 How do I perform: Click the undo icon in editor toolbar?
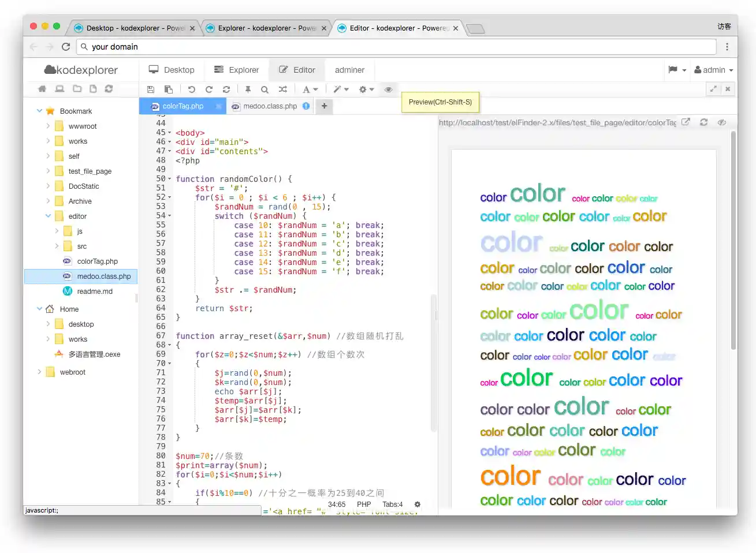point(192,89)
